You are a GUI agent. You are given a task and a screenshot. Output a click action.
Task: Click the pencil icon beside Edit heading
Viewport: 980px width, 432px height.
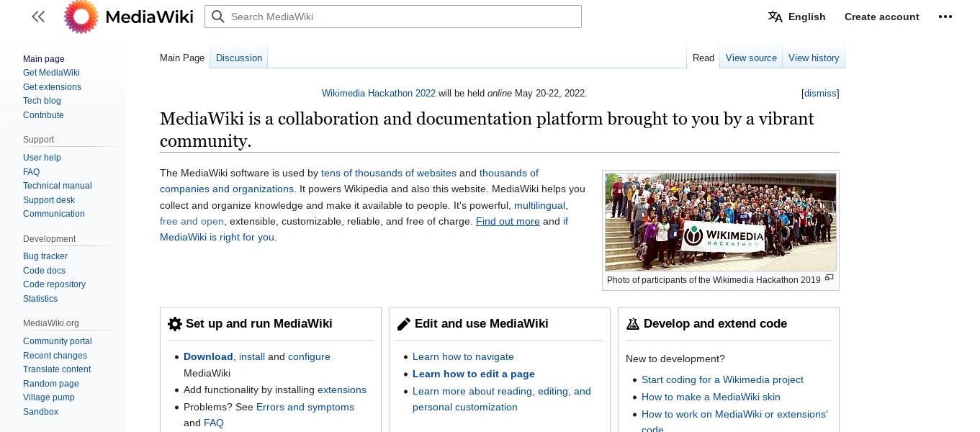pyautogui.click(x=404, y=324)
